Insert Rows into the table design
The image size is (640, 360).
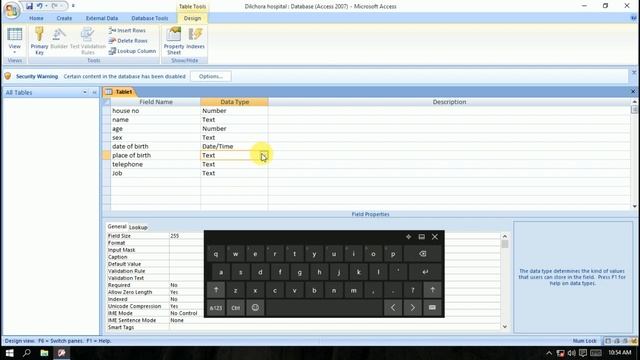pos(127,31)
